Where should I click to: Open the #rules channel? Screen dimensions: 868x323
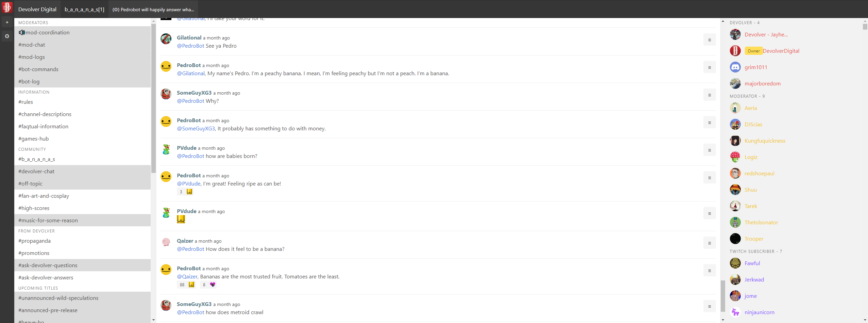pyautogui.click(x=82, y=102)
